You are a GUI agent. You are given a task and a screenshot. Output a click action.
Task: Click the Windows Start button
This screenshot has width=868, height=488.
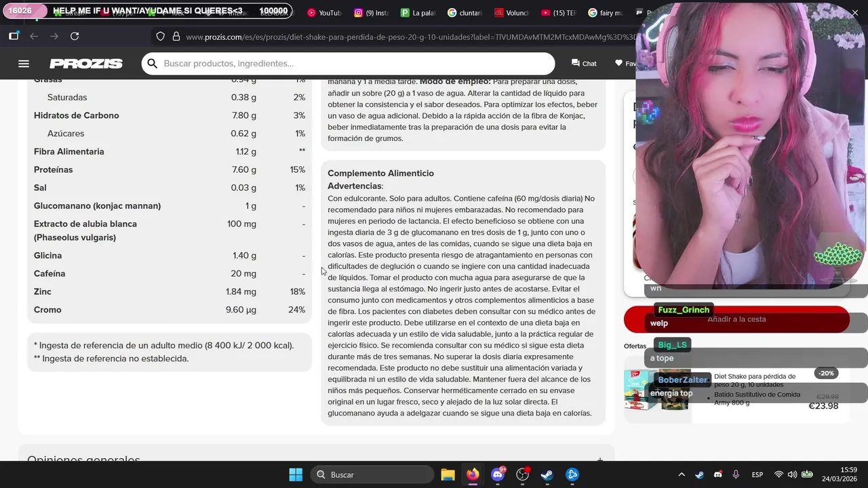click(x=296, y=474)
